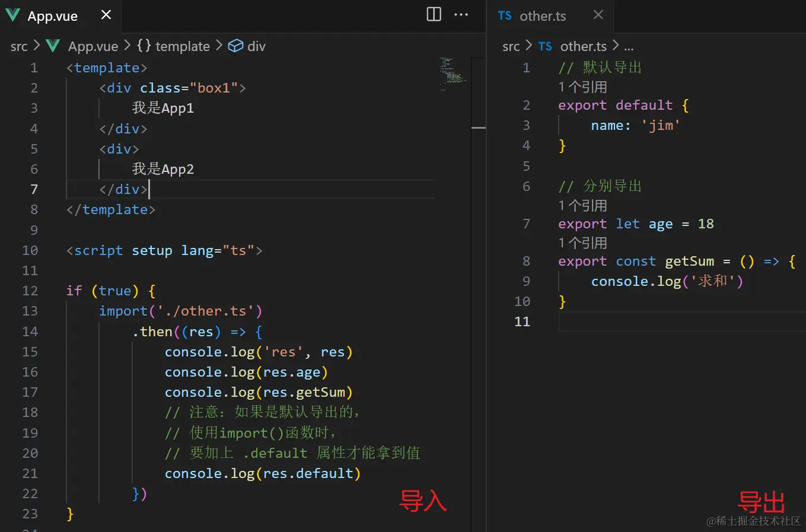
Task: Click the console.log(res.default) line
Action: click(263, 473)
